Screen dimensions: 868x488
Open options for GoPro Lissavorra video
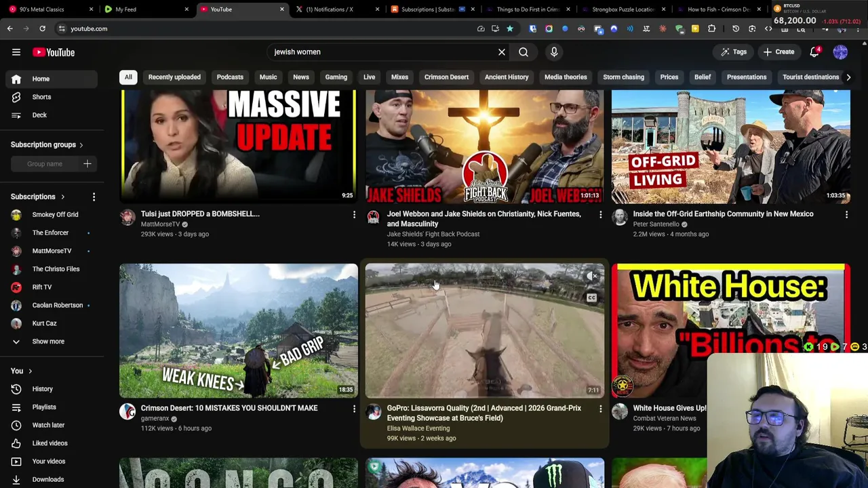(x=600, y=409)
